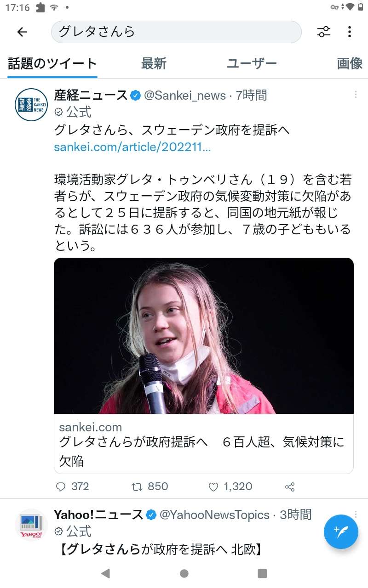Open the Yahoo!ニュース profile avatar

coord(31,525)
